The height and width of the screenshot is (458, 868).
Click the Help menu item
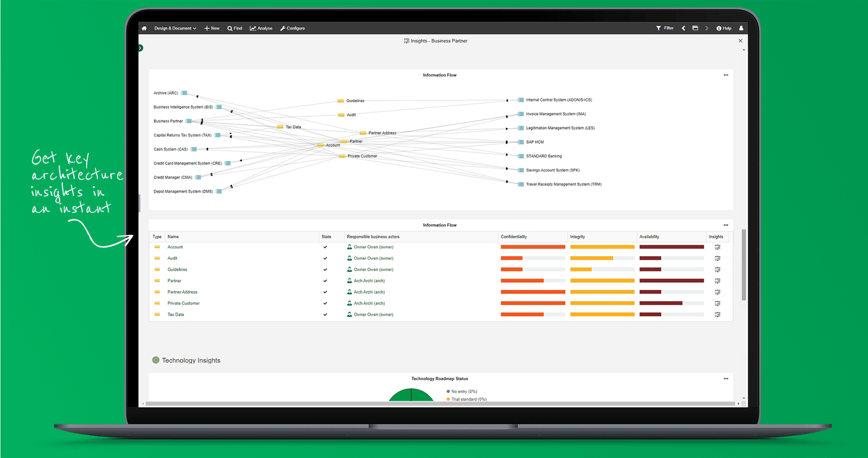(x=724, y=28)
